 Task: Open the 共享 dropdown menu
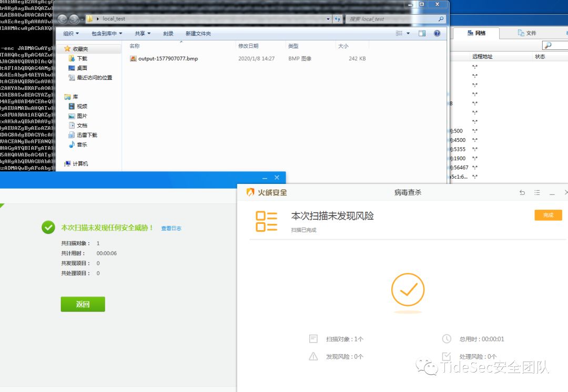143,33
